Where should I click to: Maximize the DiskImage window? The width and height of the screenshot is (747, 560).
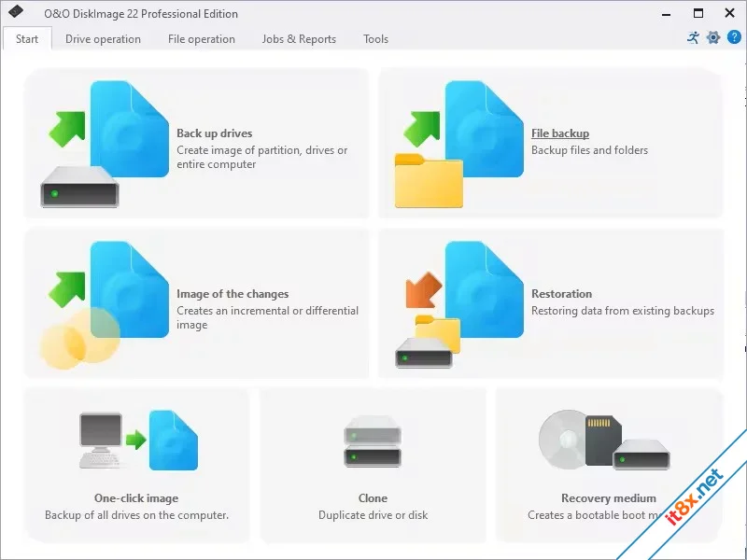698,13
